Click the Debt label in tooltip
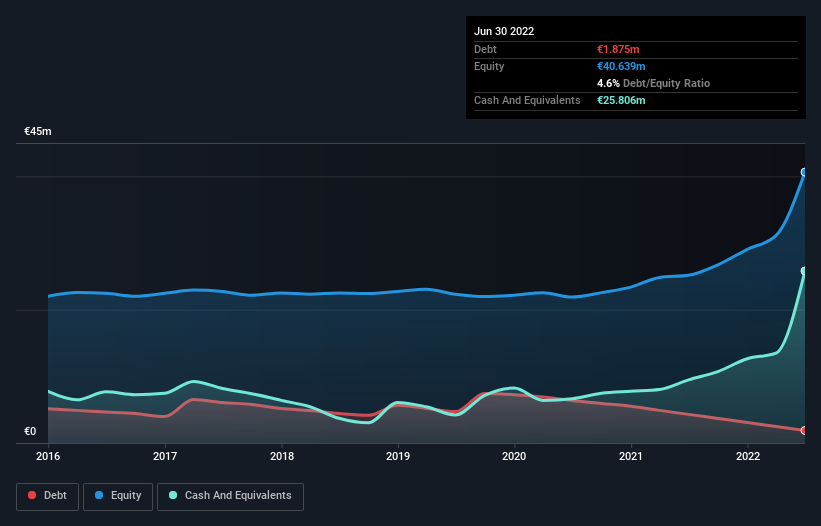 [485, 49]
